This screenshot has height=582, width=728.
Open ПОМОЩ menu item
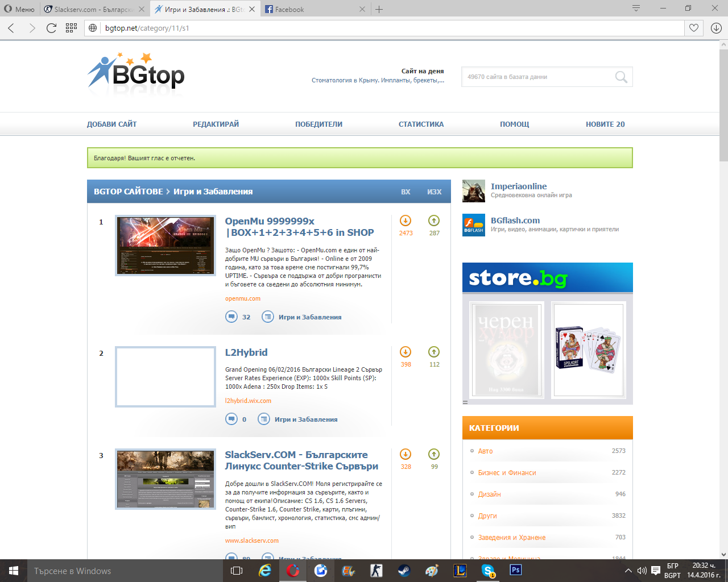click(514, 124)
